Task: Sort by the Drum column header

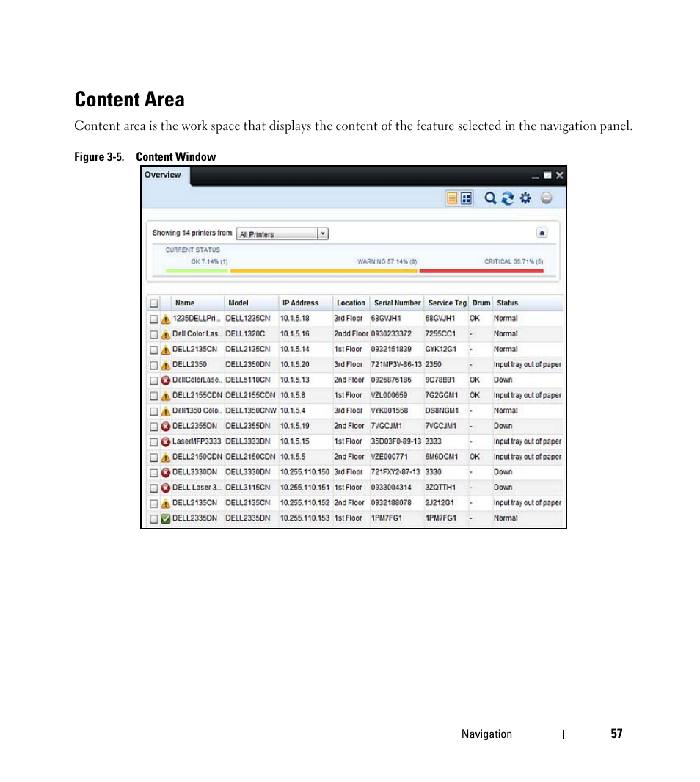Action: (481, 303)
